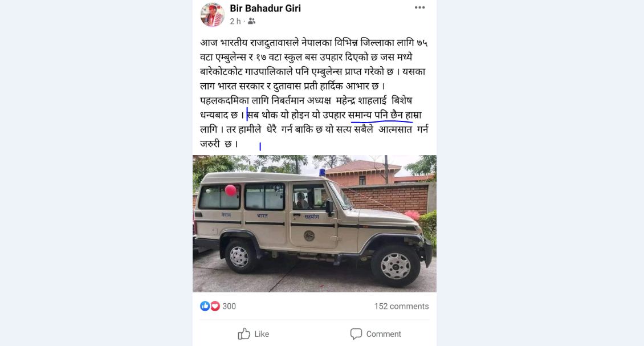Image resolution: width=644 pixels, height=346 pixels.
Task: Click the blue siren light atop ambulance
Action: pos(322,172)
